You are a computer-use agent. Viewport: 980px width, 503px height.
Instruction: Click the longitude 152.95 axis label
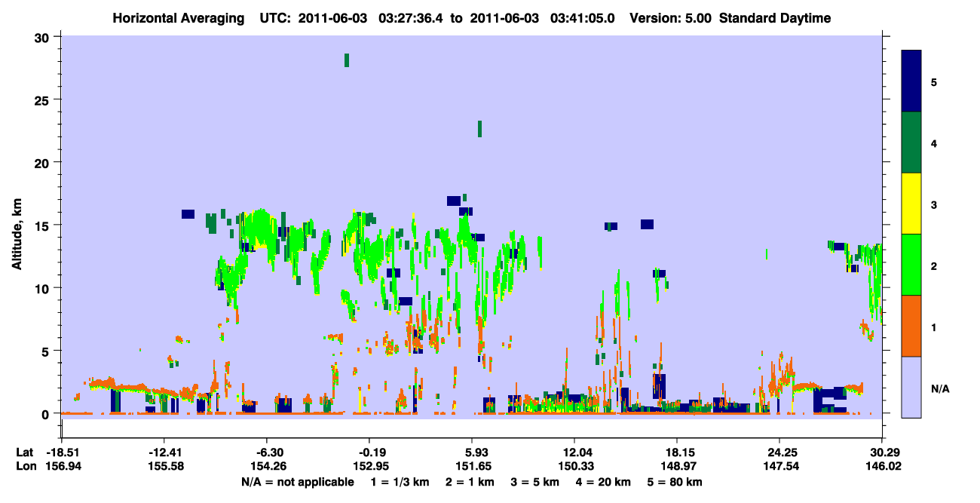click(369, 466)
